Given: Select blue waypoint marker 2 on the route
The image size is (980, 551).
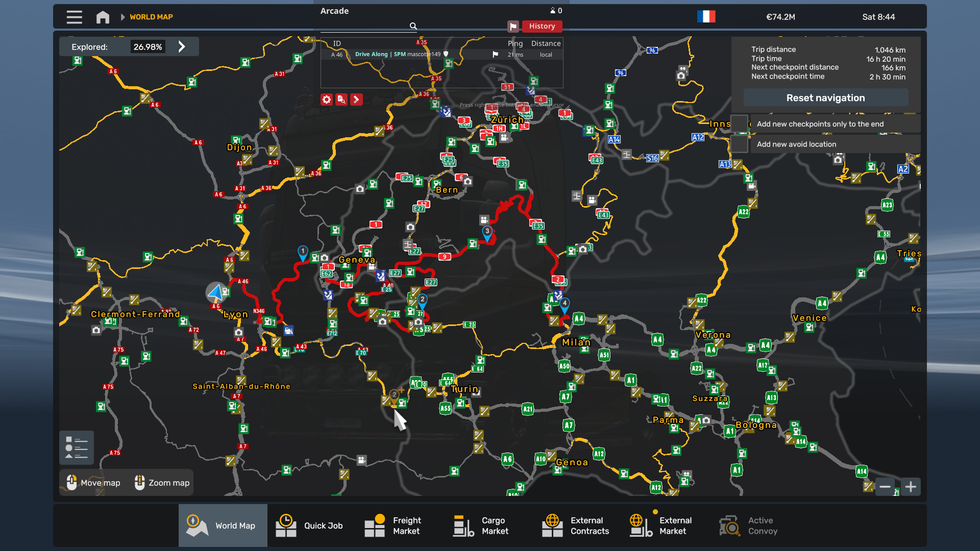Looking at the screenshot, I should [422, 301].
